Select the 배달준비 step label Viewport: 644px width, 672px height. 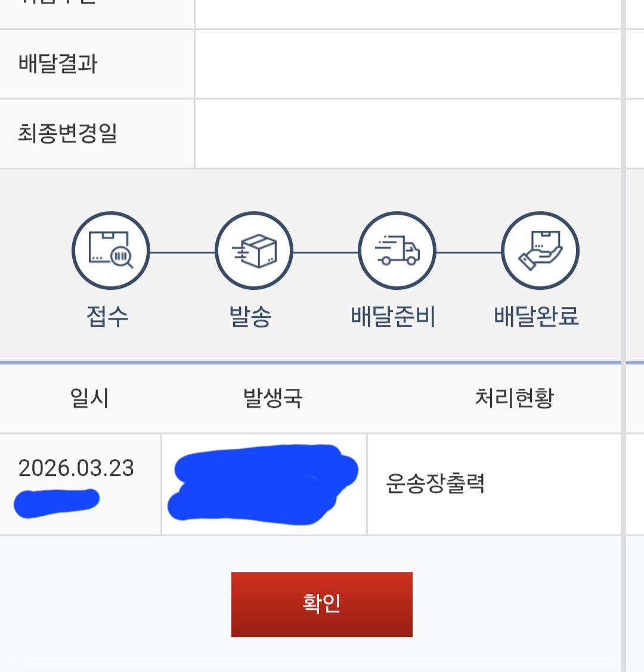394,316
